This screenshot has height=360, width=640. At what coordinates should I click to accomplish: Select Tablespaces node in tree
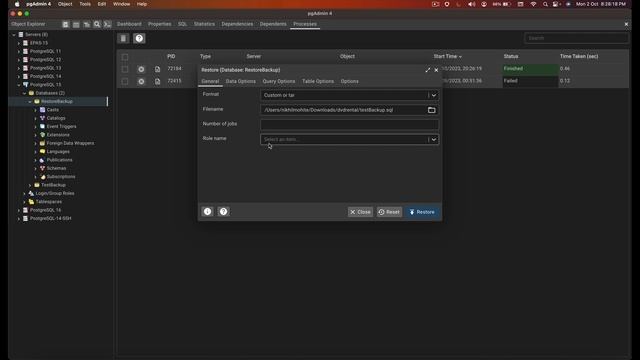[49, 202]
